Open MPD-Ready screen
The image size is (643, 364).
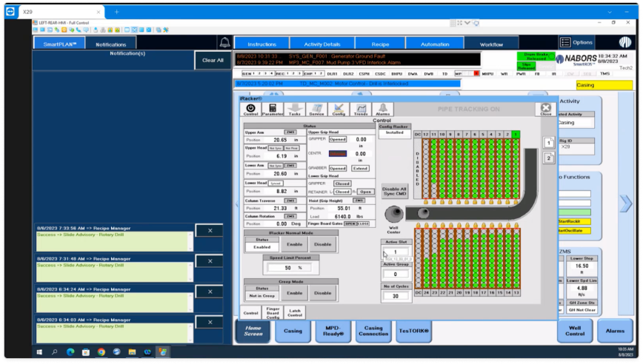point(333,331)
